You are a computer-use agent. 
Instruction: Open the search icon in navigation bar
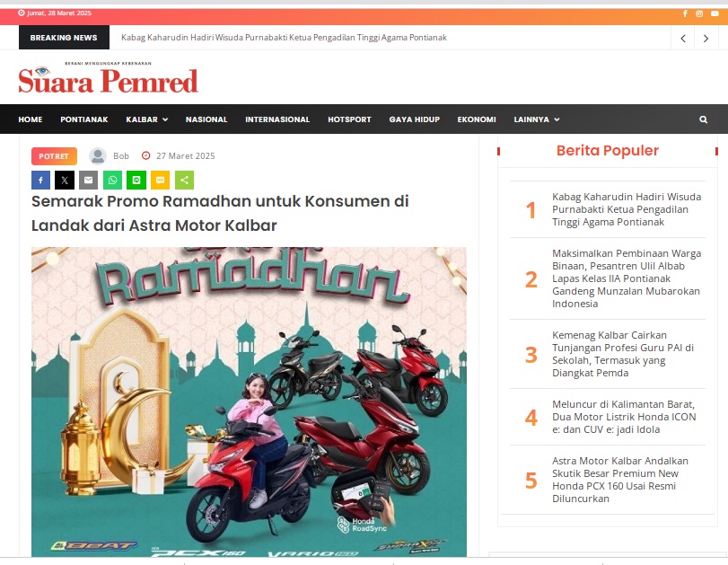704,119
